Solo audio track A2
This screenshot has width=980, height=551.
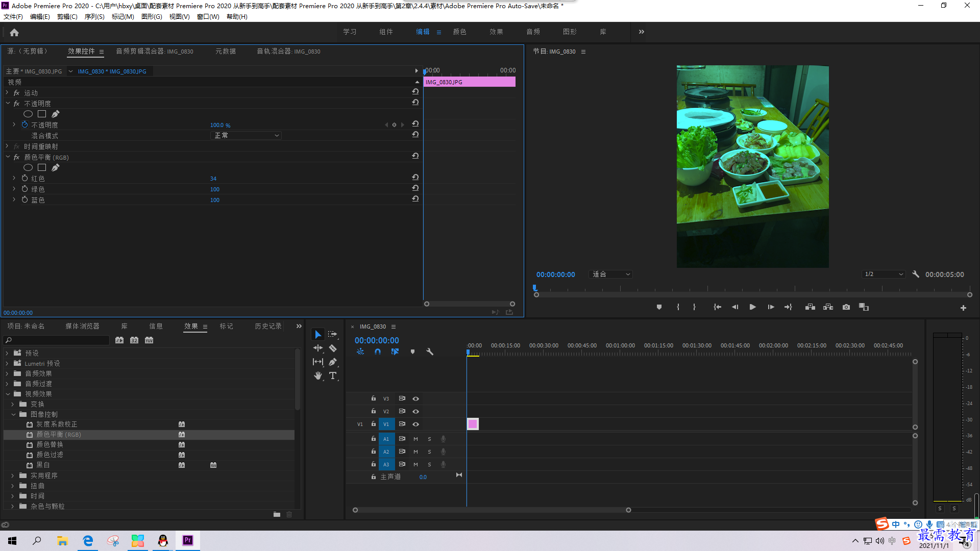[x=429, y=452]
